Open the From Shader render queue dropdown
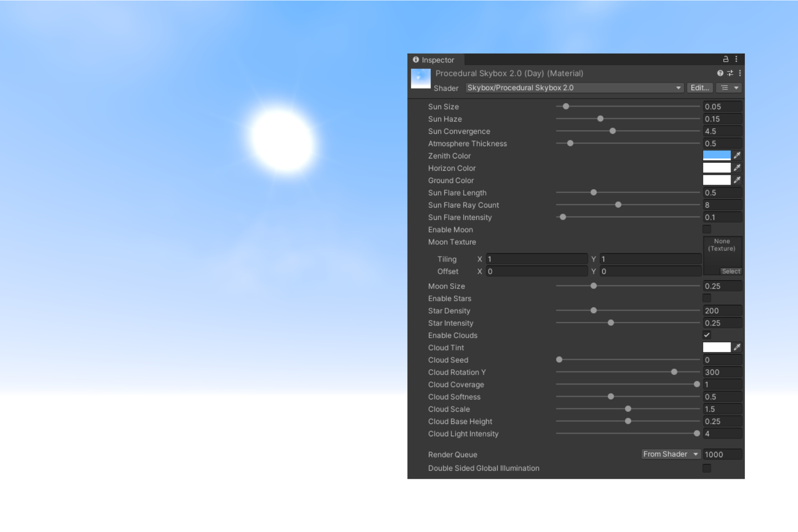Image resolution: width=798 pixels, height=532 pixels. [x=670, y=454]
